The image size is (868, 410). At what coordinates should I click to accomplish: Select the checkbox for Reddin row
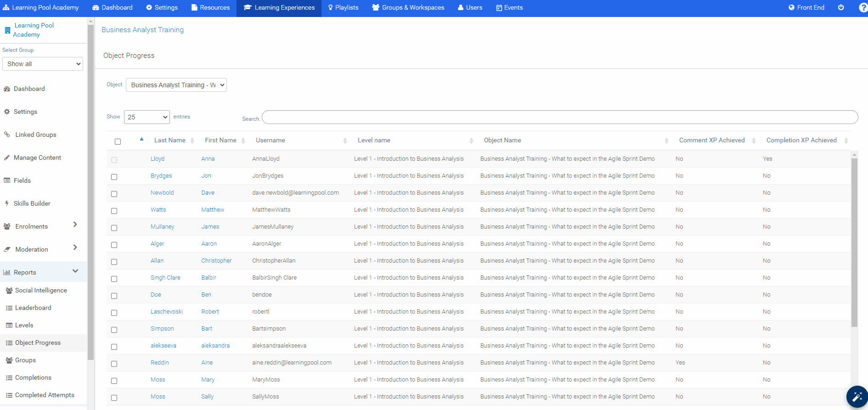pyautogui.click(x=114, y=364)
